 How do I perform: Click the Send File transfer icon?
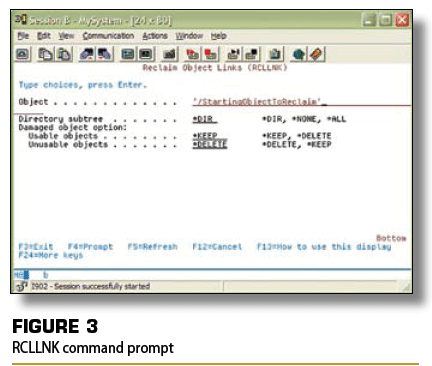coord(87,54)
